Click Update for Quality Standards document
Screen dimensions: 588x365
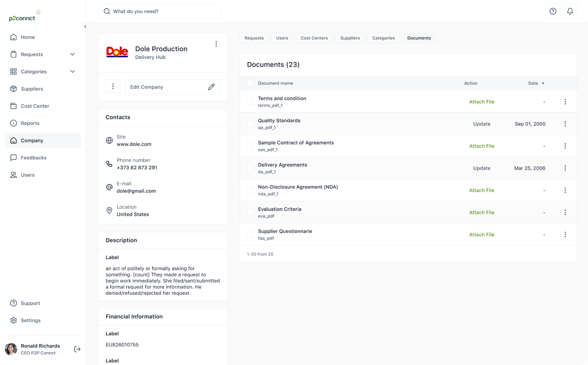(482, 124)
